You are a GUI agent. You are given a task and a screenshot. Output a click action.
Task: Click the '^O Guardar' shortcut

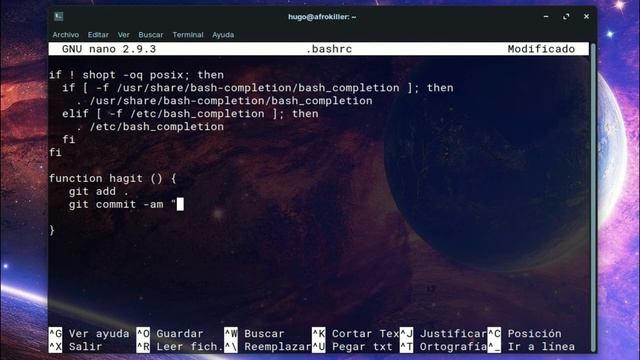click(170, 333)
